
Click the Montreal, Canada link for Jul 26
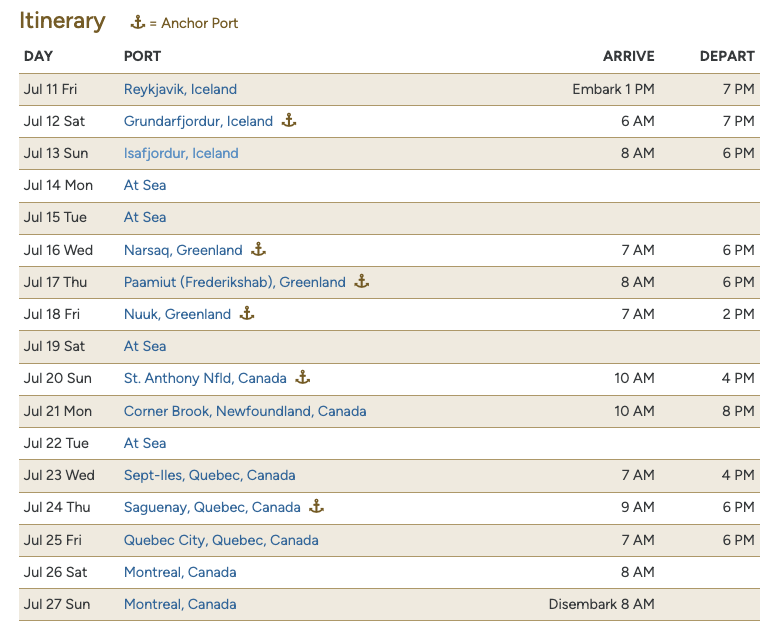pos(180,572)
